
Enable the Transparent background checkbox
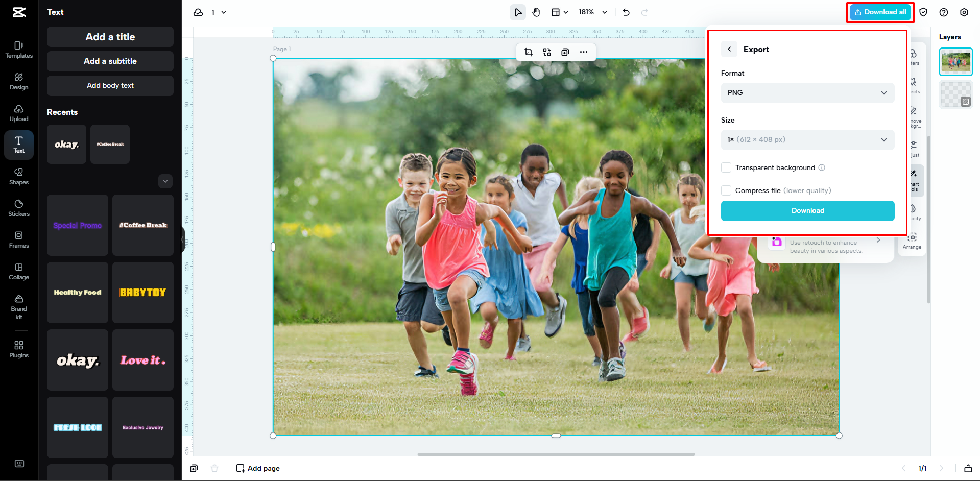click(726, 167)
